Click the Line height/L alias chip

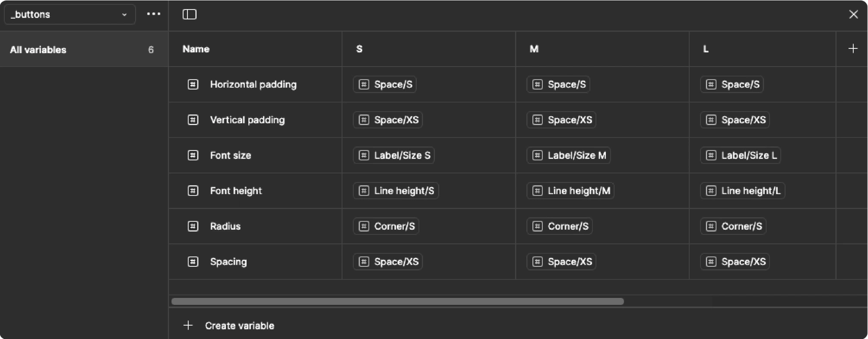(x=742, y=191)
